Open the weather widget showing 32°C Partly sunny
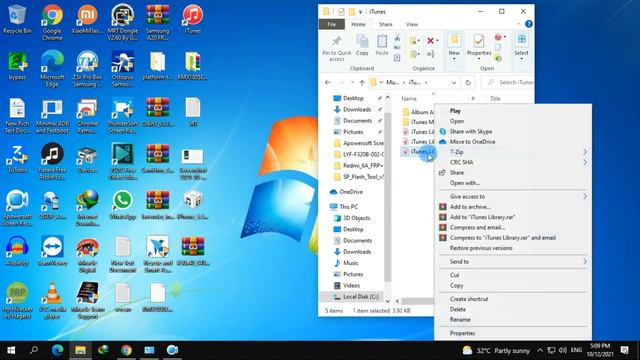This screenshot has width=640, height=360. click(x=496, y=350)
